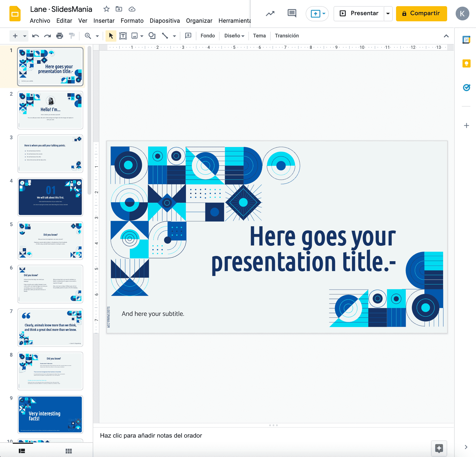Open Google Keep from the side panel

tap(467, 64)
